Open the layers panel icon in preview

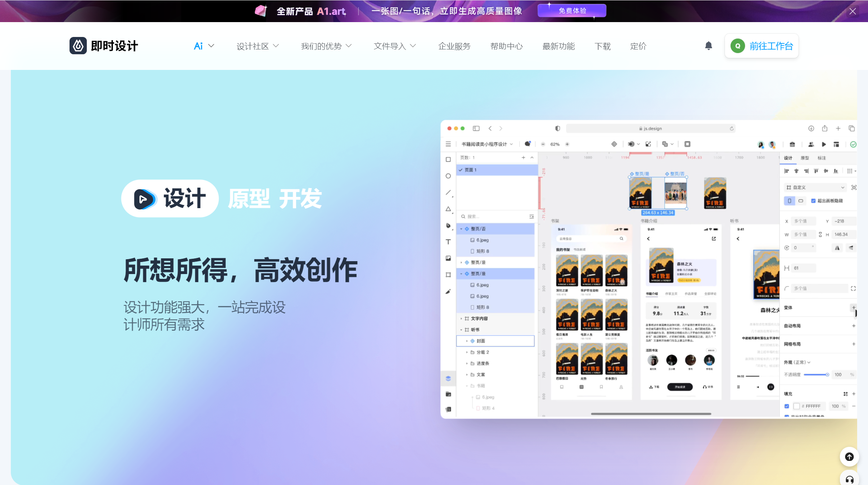tap(448, 378)
